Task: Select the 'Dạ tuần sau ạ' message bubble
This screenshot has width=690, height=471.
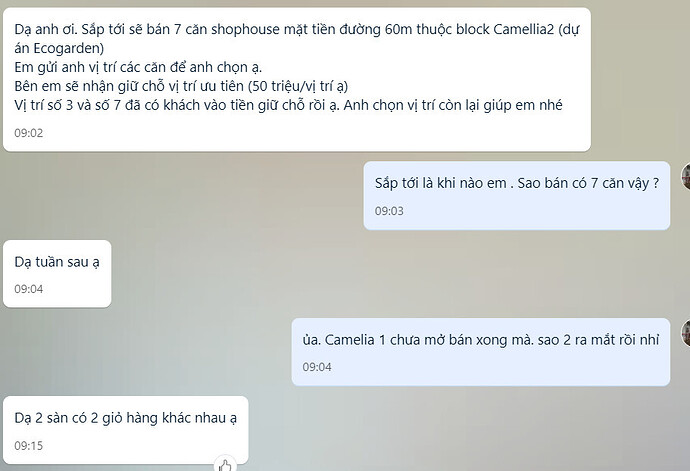Action: (x=57, y=274)
